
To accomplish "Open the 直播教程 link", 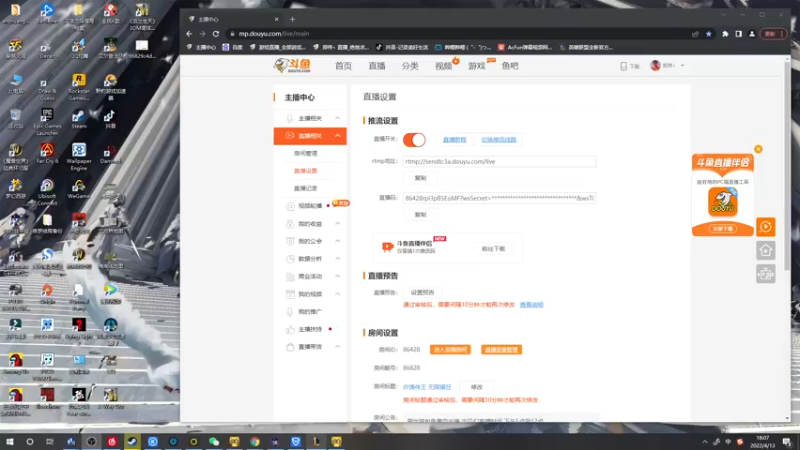I will click(x=454, y=140).
